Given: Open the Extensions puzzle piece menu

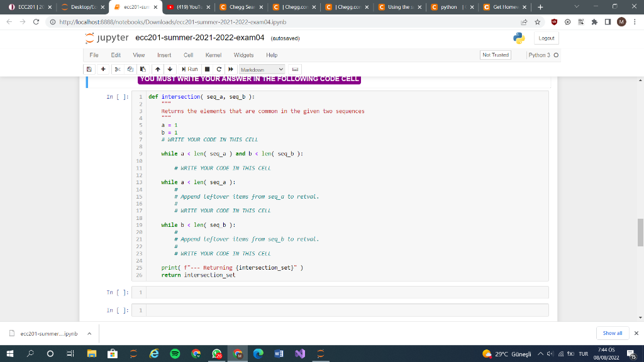Looking at the screenshot, I should [594, 22].
